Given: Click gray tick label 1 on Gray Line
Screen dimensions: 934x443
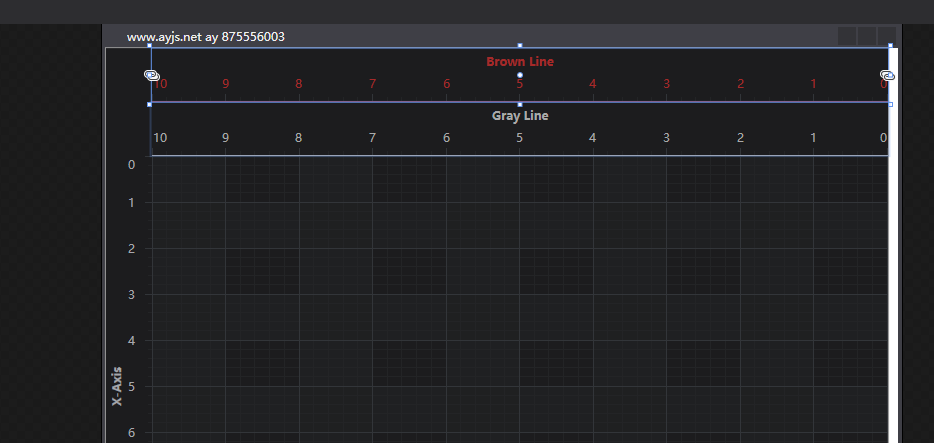Looking at the screenshot, I should pyautogui.click(x=813, y=138).
